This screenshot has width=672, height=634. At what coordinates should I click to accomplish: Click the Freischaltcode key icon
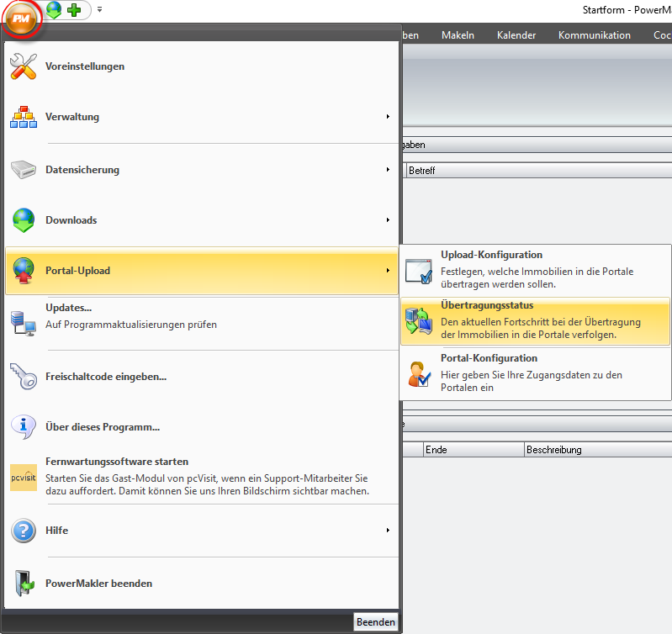coord(24,377)
